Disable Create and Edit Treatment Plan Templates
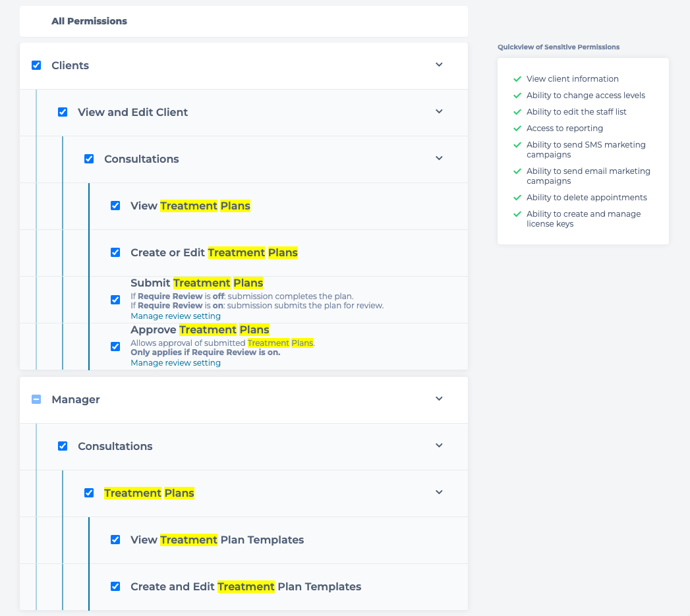 pos(115,586)
